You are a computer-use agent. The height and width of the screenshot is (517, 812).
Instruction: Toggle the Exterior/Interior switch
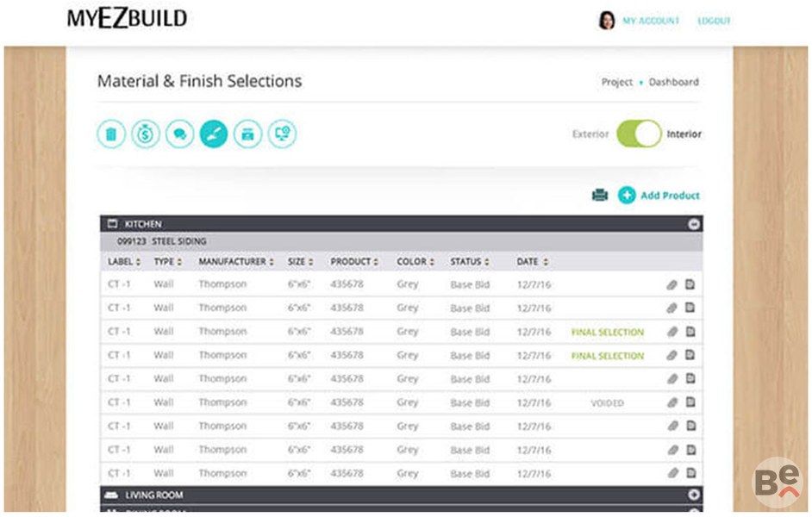(x=639, y=134)
